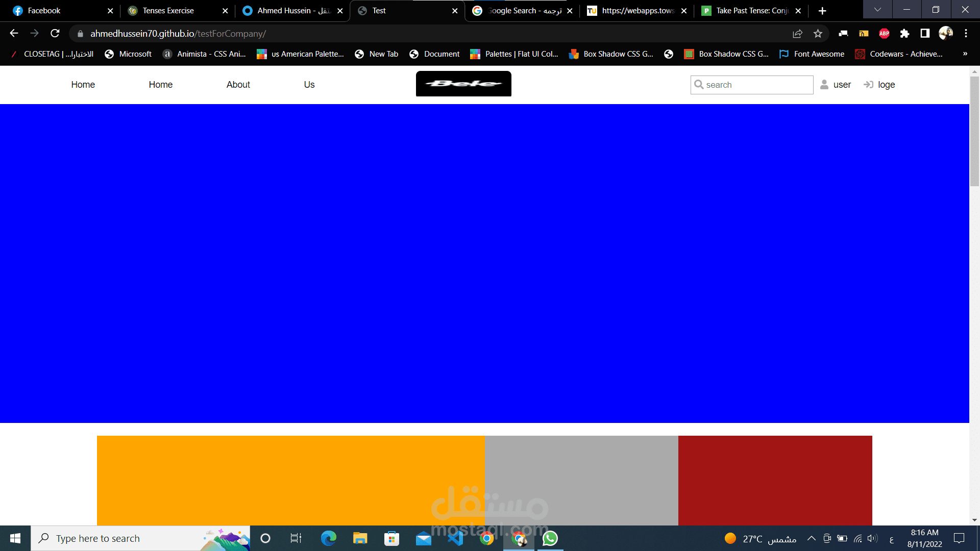Launch Visual Studio Code from taskbar
Image resolution: width=980 pixels, height=551 pixels.
(x=455, y=538)
